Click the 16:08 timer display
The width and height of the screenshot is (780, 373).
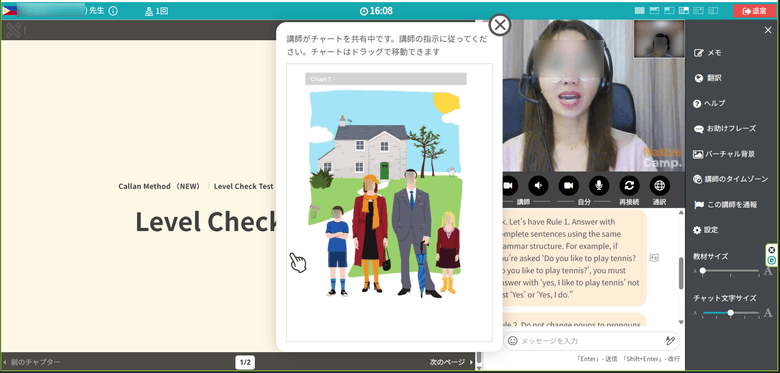point(376,11)
